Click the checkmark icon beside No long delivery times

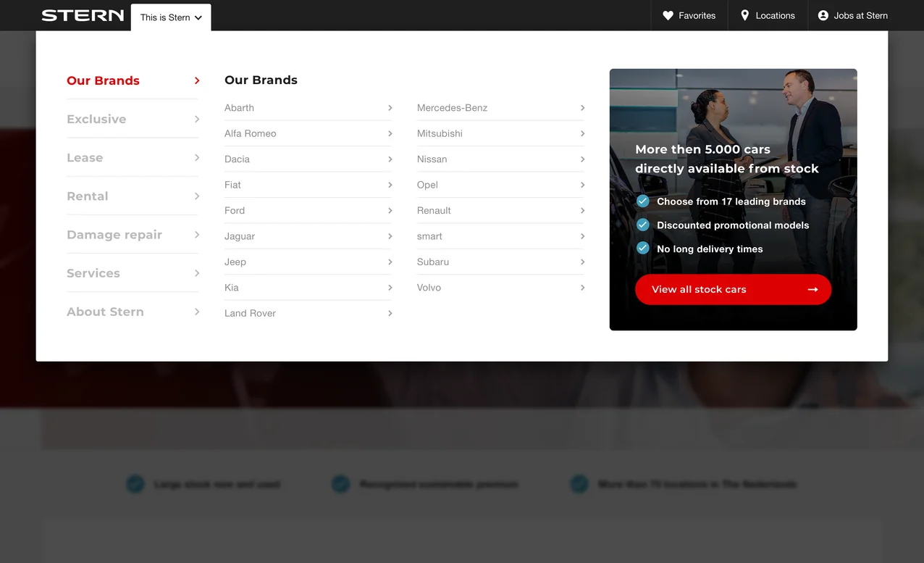coord(642,249)
